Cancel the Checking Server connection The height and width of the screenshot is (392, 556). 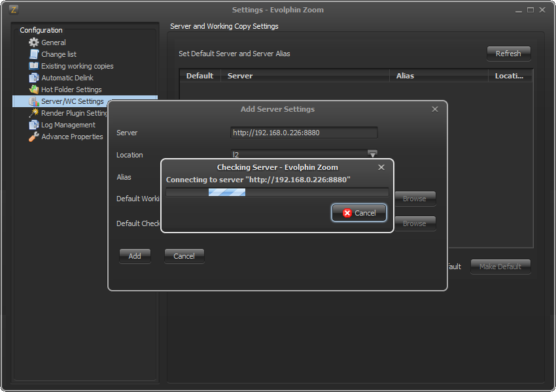pyautogui.click(x=359, y=213)
